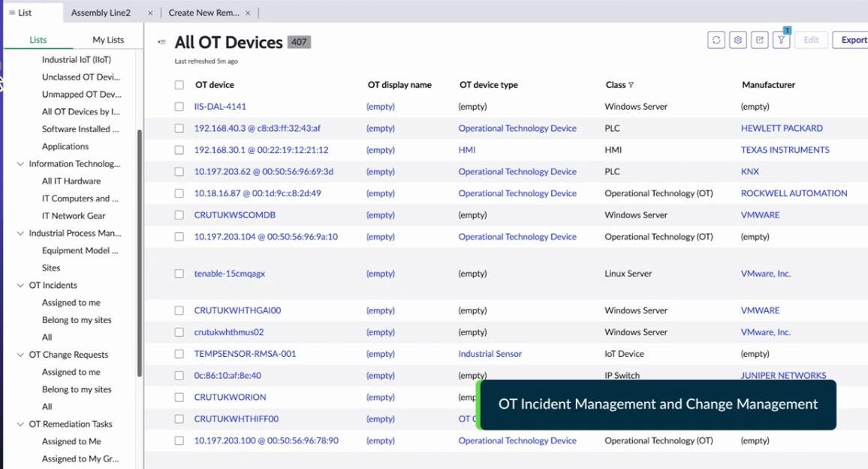Open the Assembly Line2 tab

(101, 13)
